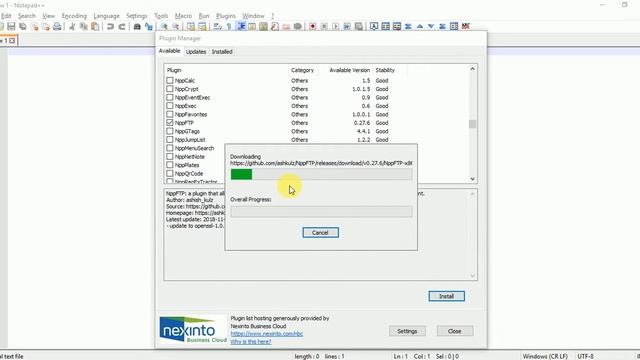Click the Stop Recording macro icon
640x360 pixels.
(324, 27)
